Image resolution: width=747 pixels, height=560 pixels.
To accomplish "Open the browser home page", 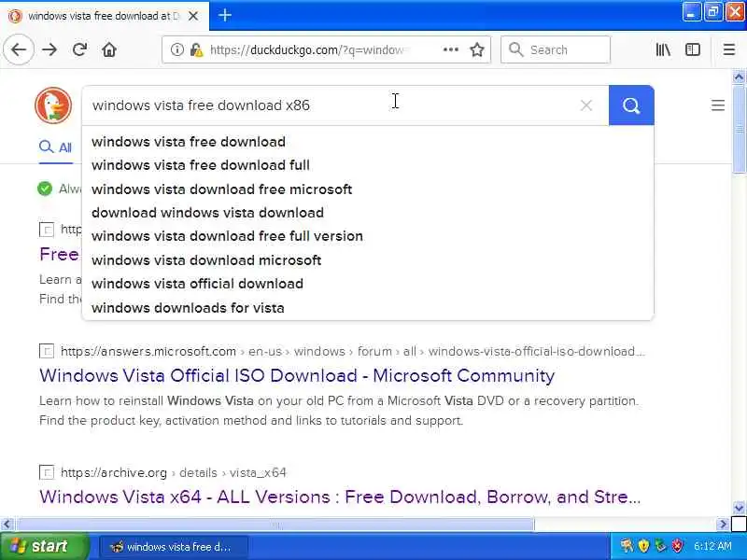I will 109,49.
